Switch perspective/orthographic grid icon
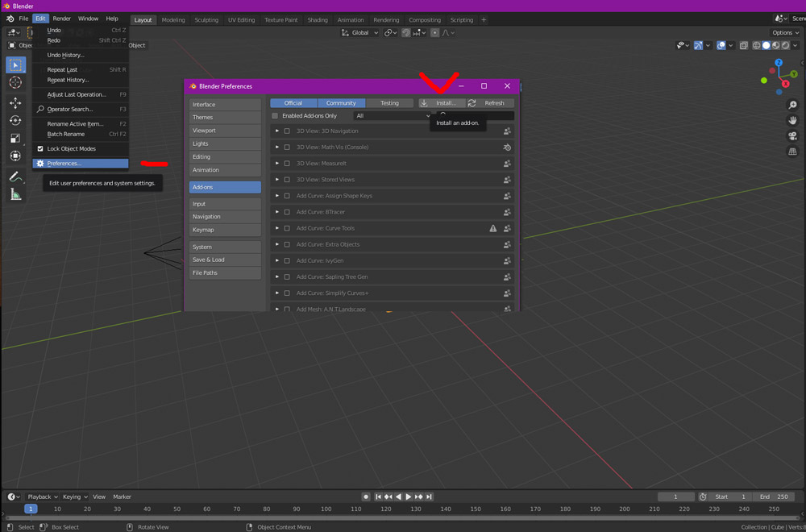 click(792, 152)
